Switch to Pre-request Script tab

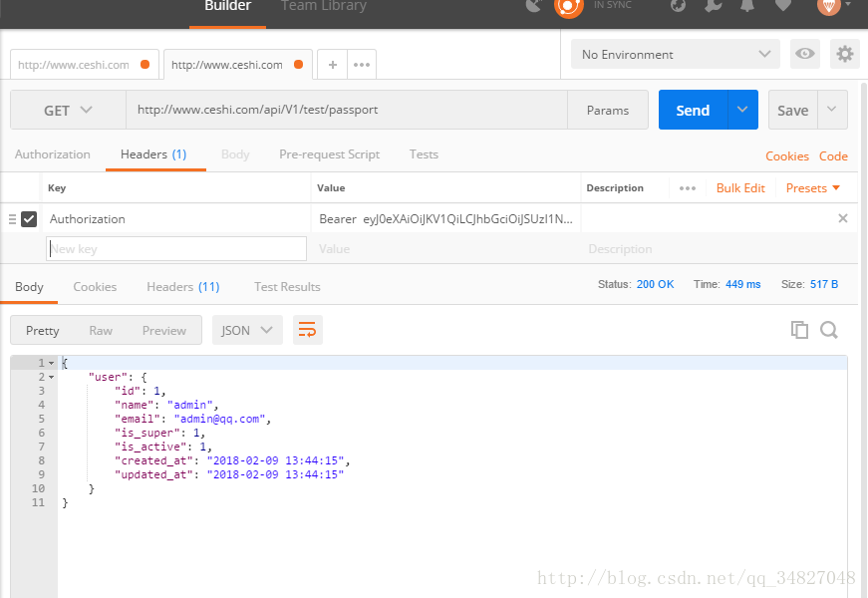click(x=329, y=154)
